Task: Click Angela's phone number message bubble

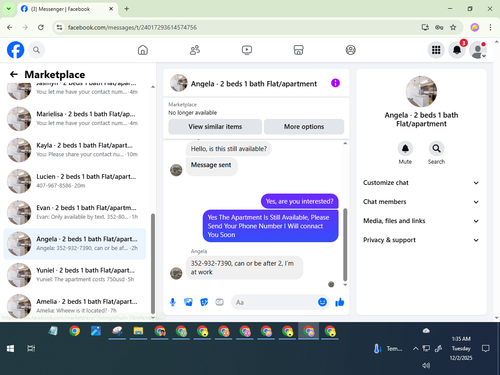Action: pyautogui.click(x=244, y=268)
